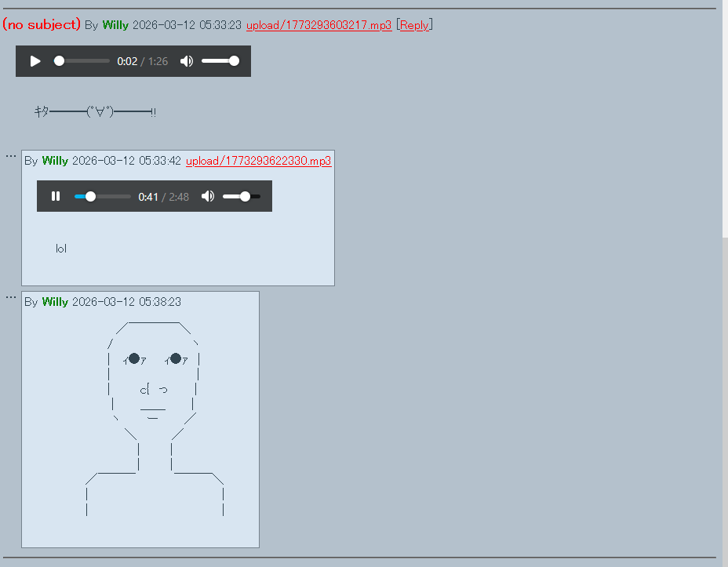Open the upload/1773293603217.mp3 link

tap(318, 25)
